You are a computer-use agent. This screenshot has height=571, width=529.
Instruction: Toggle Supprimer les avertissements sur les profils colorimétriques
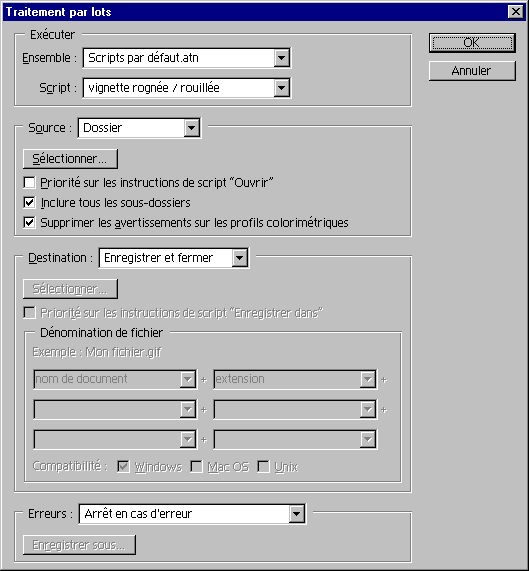point(29,223)
